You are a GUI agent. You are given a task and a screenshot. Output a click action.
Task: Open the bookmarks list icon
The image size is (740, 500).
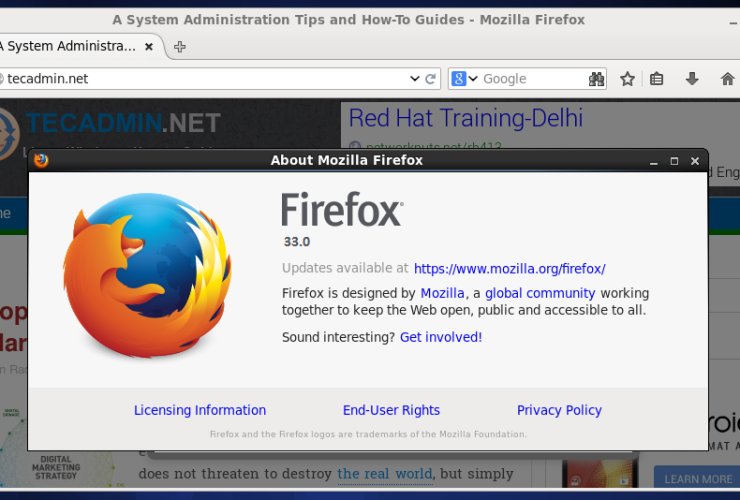(x=657, y=79)
